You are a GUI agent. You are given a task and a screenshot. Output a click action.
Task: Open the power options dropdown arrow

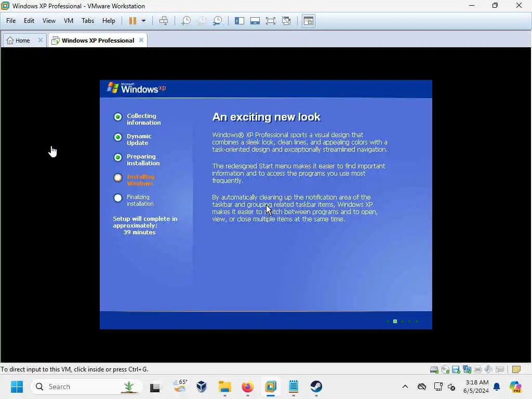tap(143, 21)
